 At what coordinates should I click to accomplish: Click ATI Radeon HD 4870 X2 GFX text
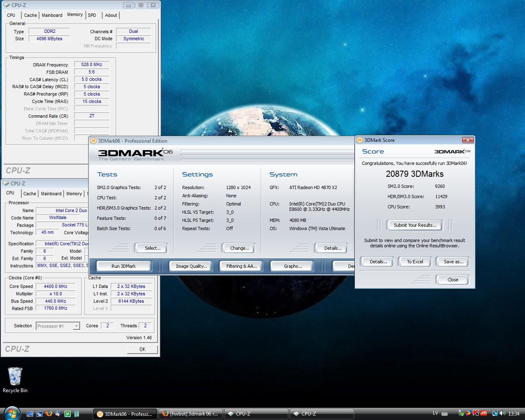[x=313, y=187]
